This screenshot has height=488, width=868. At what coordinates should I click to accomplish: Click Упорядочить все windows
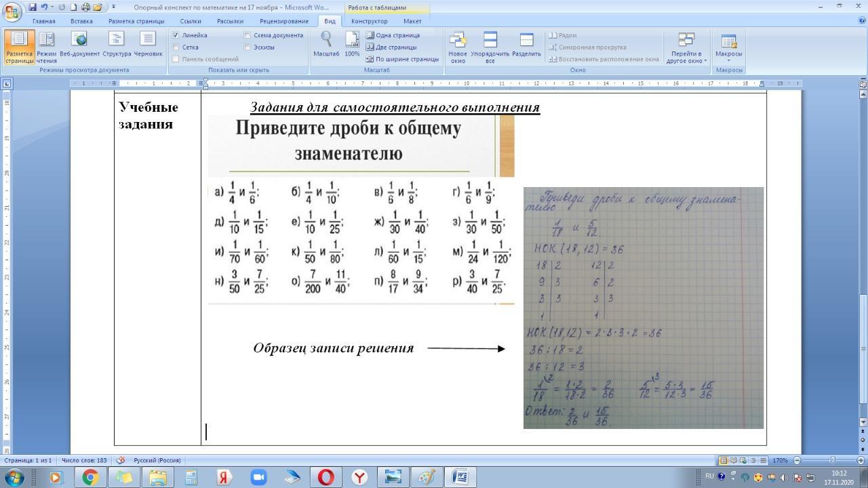(490, 47)
